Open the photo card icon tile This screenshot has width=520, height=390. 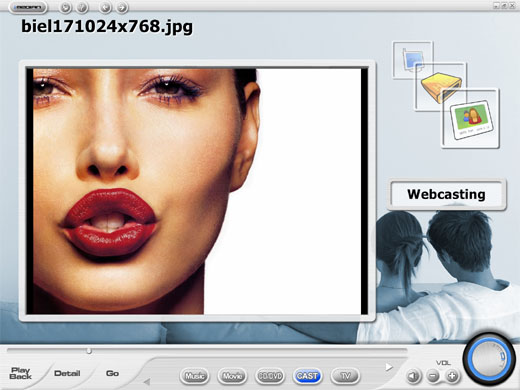pos(470,118)
